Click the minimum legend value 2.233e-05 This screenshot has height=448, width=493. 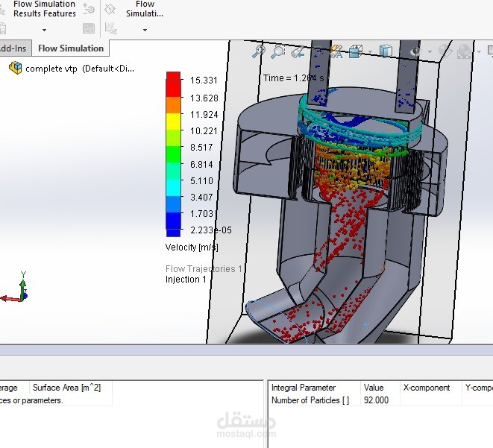coord(211,230)
